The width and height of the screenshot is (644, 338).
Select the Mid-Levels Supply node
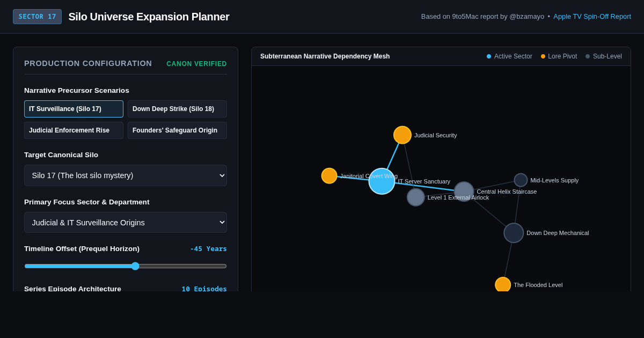click(x=521, y=180)
